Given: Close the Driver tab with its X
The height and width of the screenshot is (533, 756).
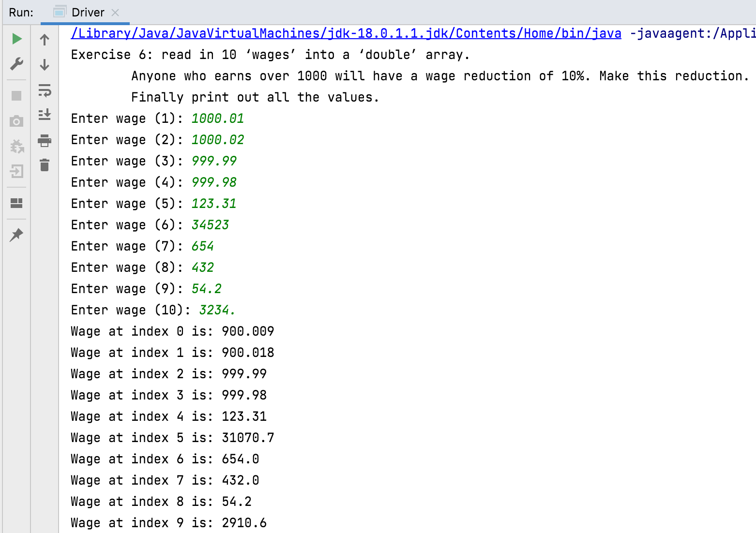Looking at the screenshot, I should (x=115, y=13).
